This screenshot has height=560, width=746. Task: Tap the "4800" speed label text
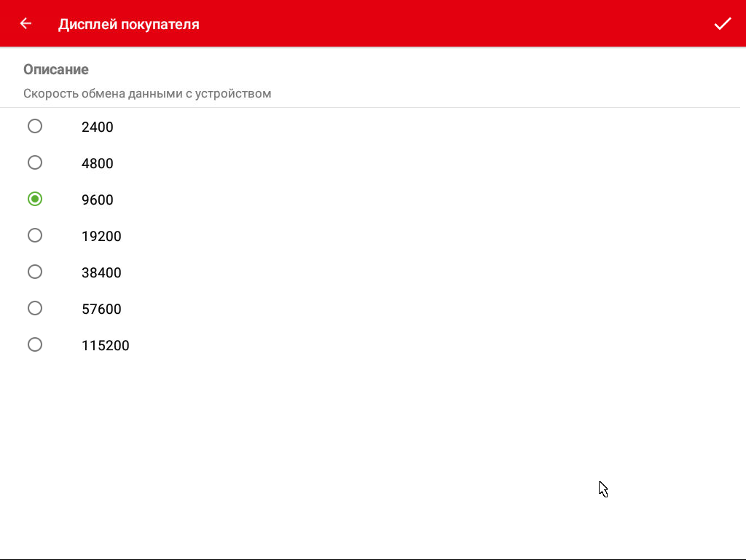(x=98, y=164)
